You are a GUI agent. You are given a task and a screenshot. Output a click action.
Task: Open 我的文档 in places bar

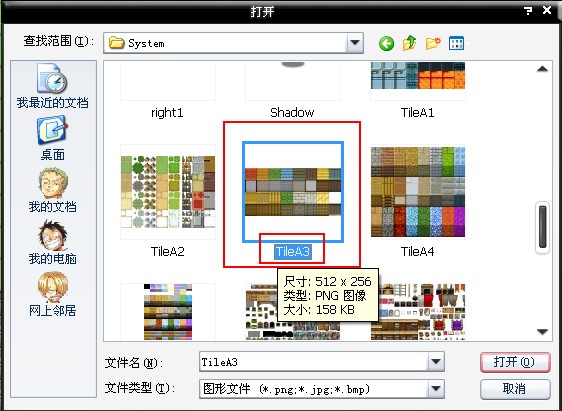52,190
